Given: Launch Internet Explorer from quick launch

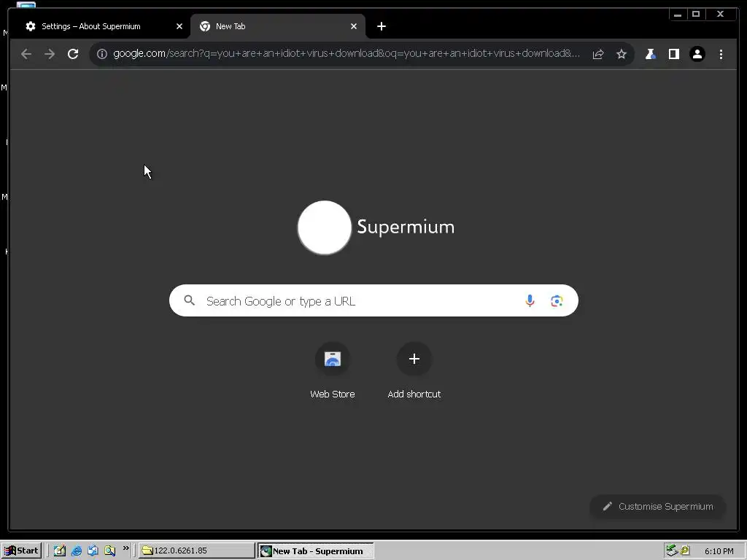Looking at the screenshot, I should (x=76, y=551).
